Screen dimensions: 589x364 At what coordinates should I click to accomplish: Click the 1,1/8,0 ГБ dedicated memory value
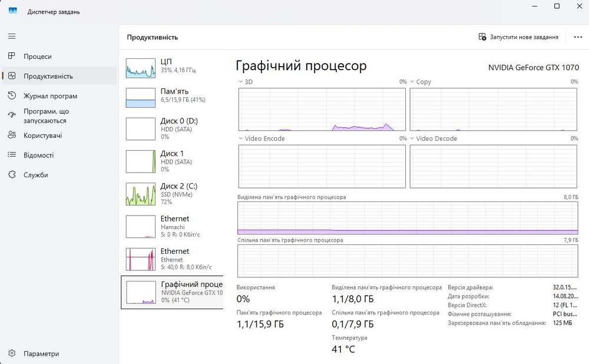point(353,299)
